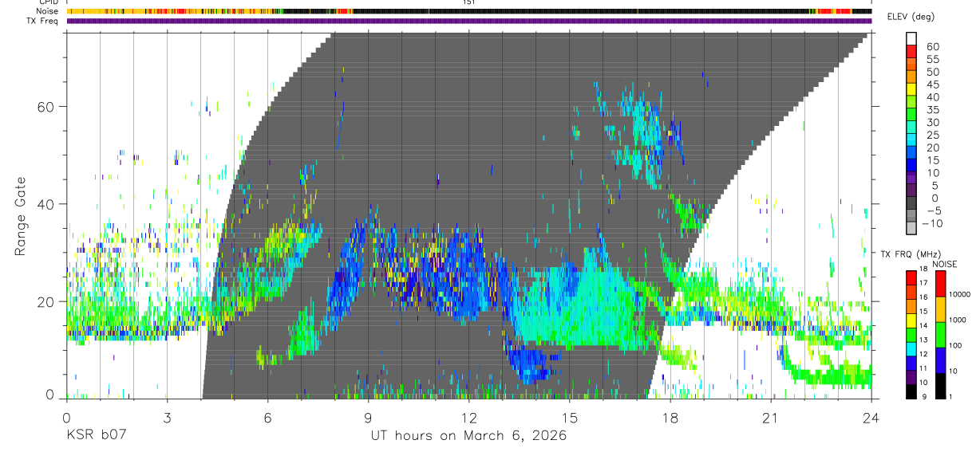Click the x-axis tick label '21'
980x452 pixels.
[770, 418]
